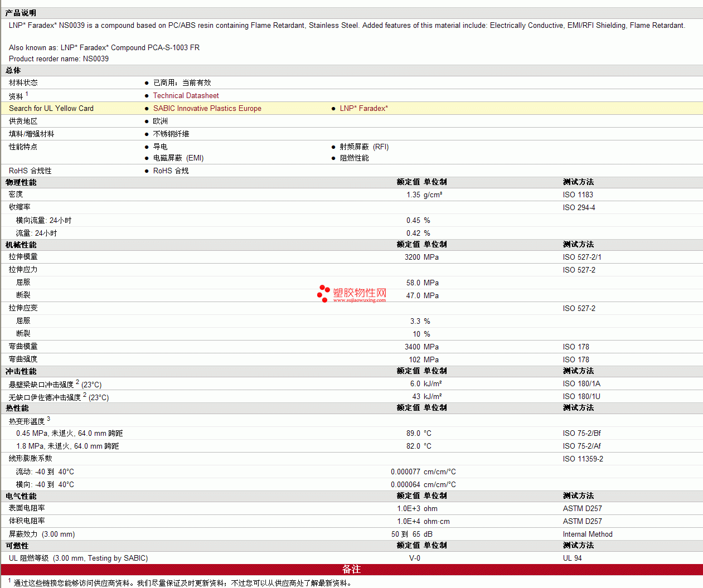
Task: Select the unnotched impact value 43
Action: click(416, 397)
